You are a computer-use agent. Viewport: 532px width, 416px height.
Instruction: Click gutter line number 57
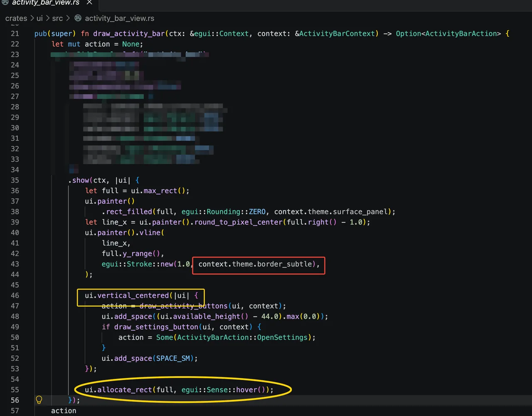[15, 411]
